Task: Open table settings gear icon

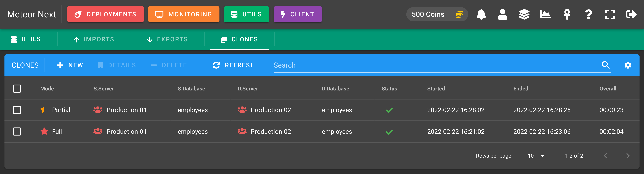Action: click(x=628, y=65)
